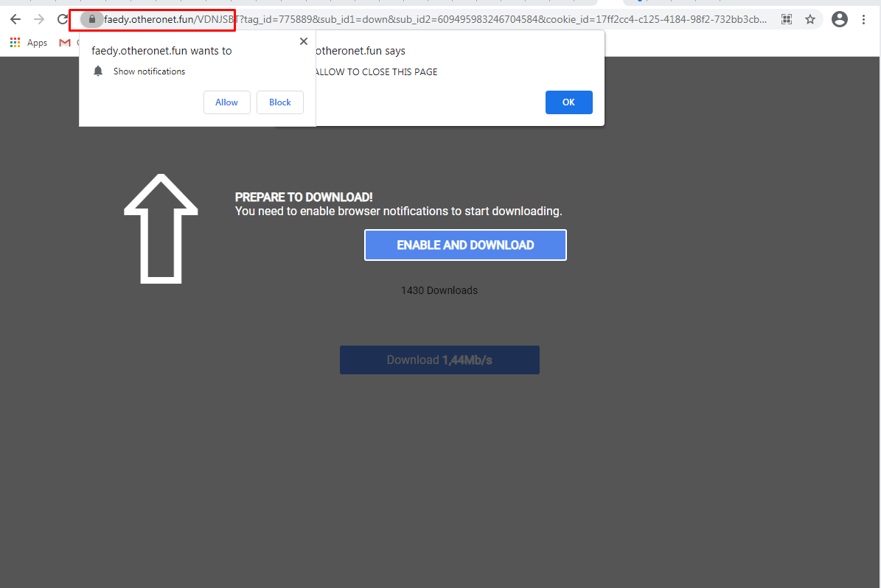Click the ENABLE AND DOWNLOAD button
Image resolution: width=881 pixels, height=588 pixels.
[465, 245]
